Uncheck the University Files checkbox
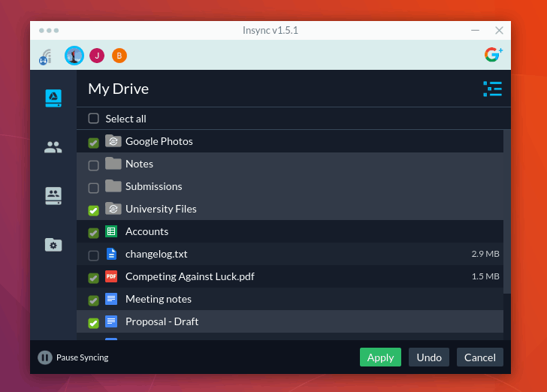Image resolution: width=547 pixels, height=392 pixels. coord(93,211)
